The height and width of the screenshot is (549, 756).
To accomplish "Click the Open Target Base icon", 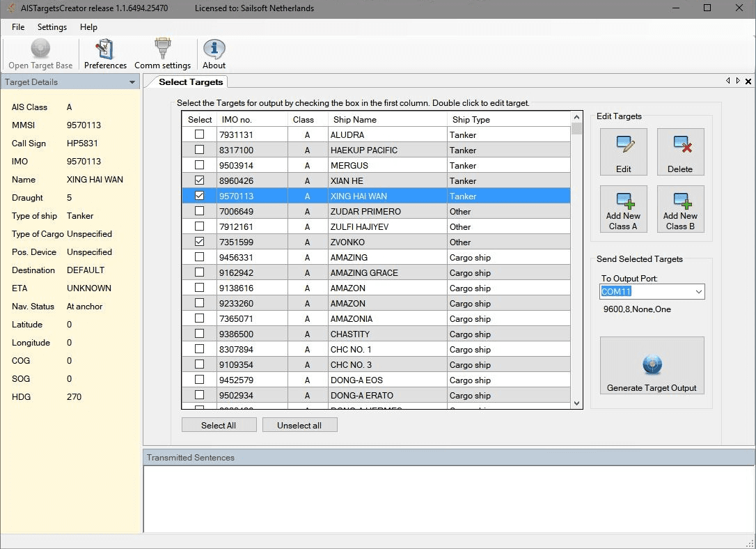I will click(x=40, y=48).
